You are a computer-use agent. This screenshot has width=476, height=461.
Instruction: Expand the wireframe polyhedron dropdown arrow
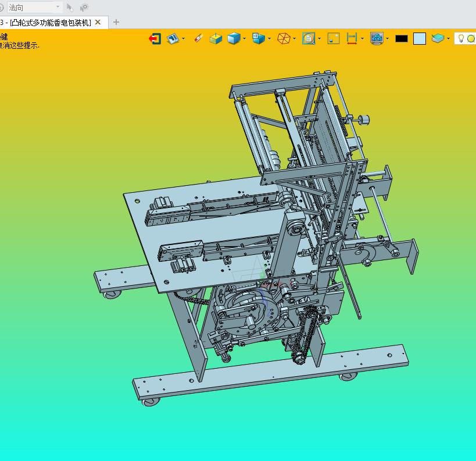294,39
